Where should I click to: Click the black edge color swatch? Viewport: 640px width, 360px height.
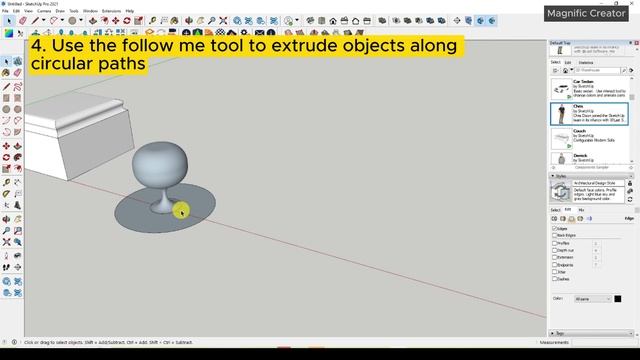coord(618,299)
